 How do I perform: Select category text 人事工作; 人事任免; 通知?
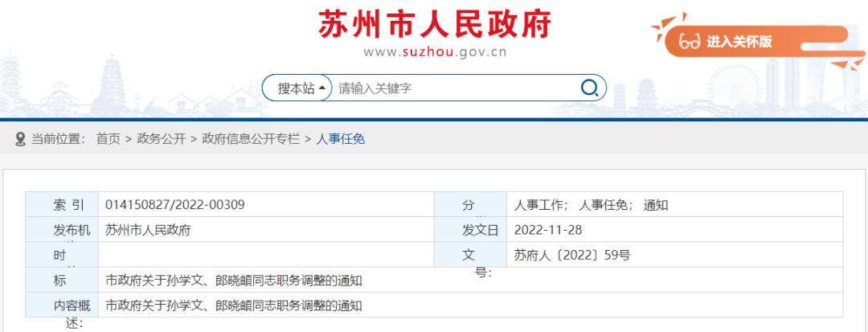592,205
